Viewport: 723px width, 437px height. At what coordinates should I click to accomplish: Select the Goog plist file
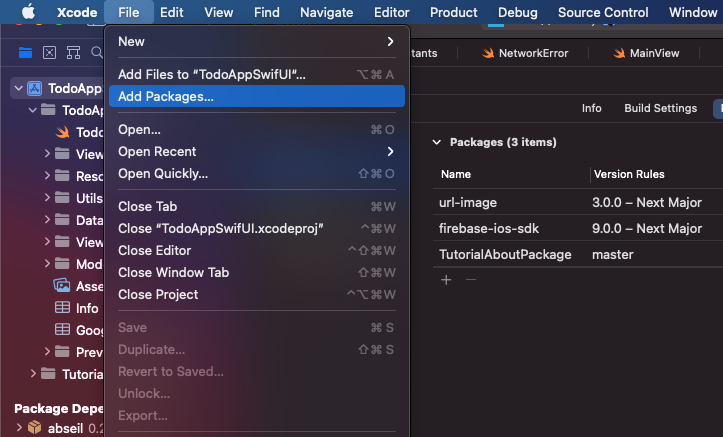point(79,330)
